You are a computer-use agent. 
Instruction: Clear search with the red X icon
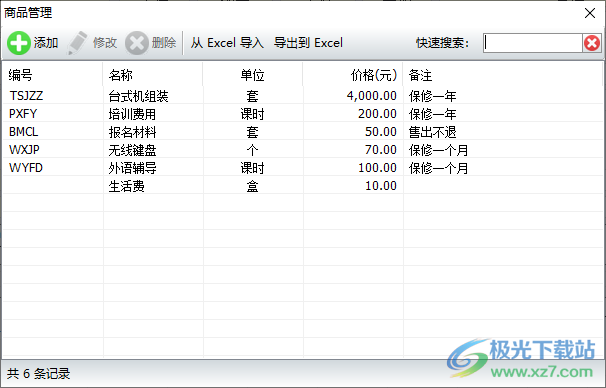[x=592, y=43]
